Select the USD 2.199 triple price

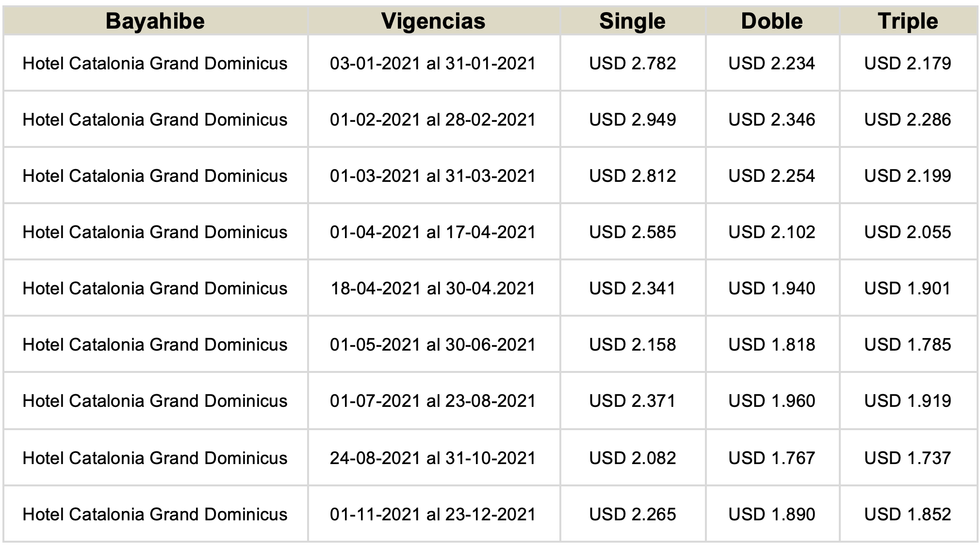(x=908, y=176)
